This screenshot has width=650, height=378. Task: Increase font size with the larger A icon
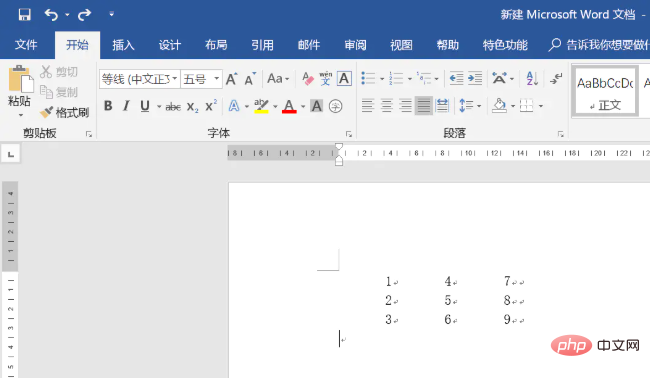point(232,79)
